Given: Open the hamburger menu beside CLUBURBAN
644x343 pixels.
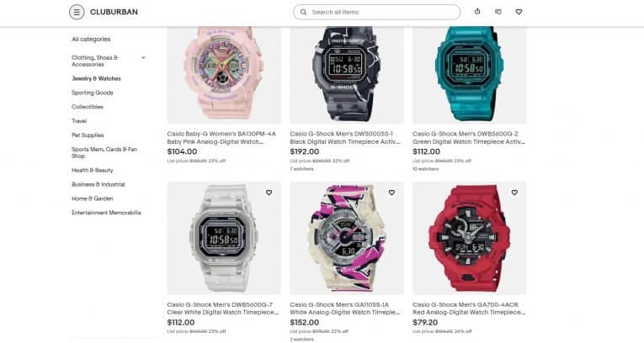Looking at the screenshot, I should click(77, 13).
